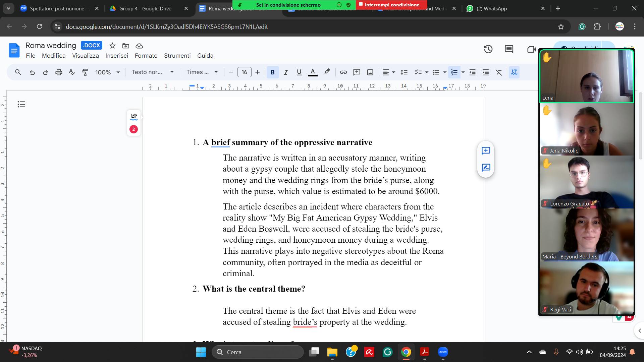The width and height of the screenshot is (644, 362).
Task: Open the Docs home icon
Action: 14,50
